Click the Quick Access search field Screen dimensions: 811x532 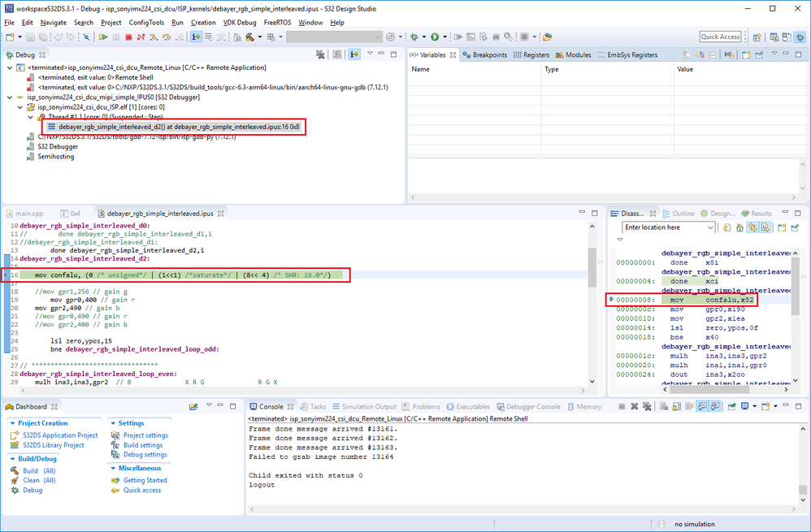tap(721, 37)
